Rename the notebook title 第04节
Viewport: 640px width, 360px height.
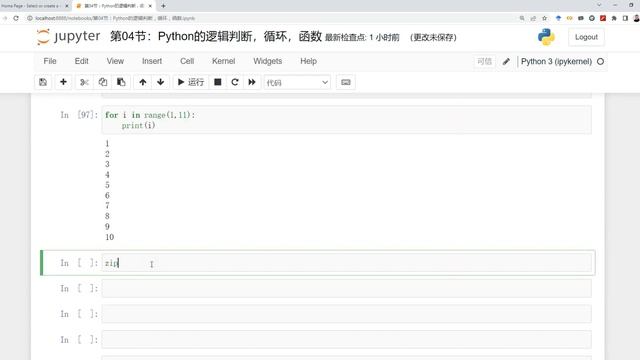pos(216,36)
